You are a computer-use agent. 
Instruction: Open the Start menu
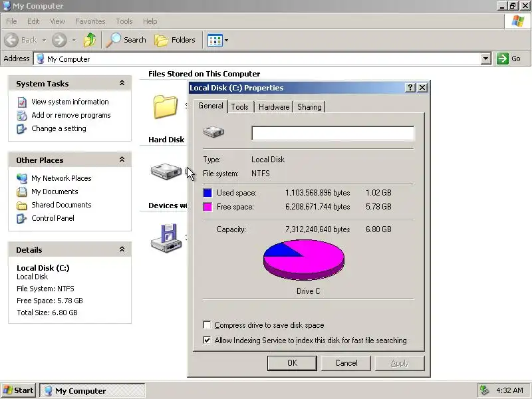[x=19, y=390]
